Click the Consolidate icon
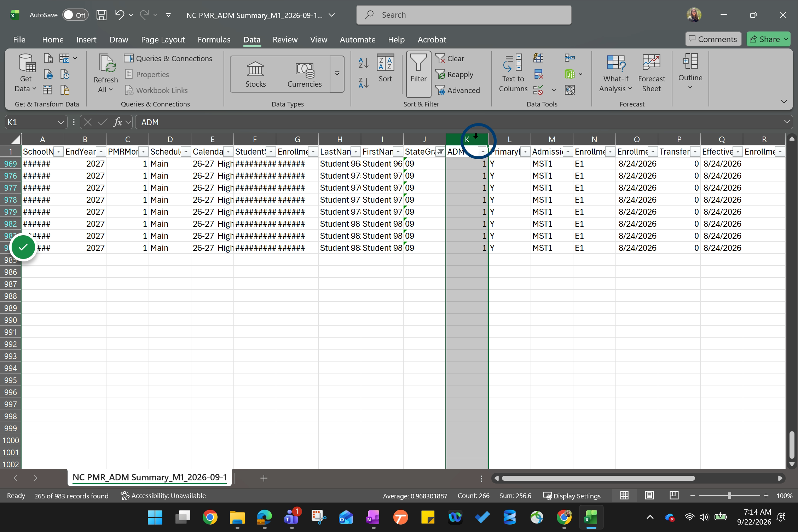Screen dimensions: 798x532 point(570,58)
